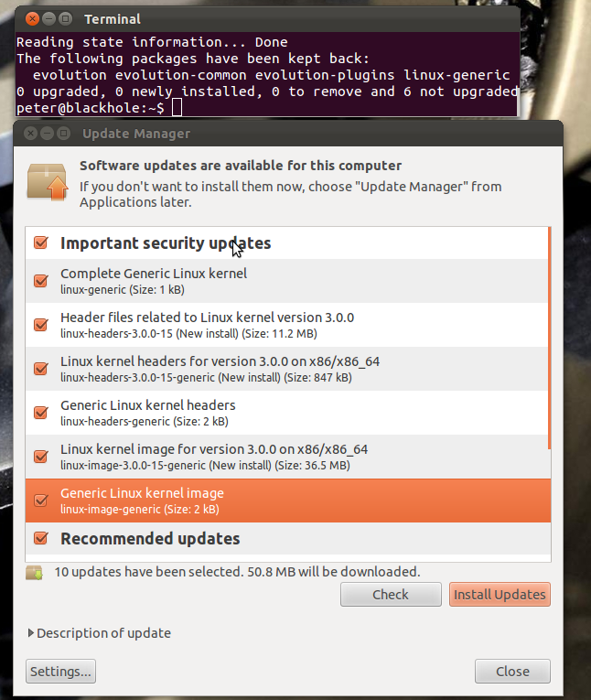Screen dimensions: 591x700
Task: Click the download size icon beside '10 updates'
Action: [35, 573]
